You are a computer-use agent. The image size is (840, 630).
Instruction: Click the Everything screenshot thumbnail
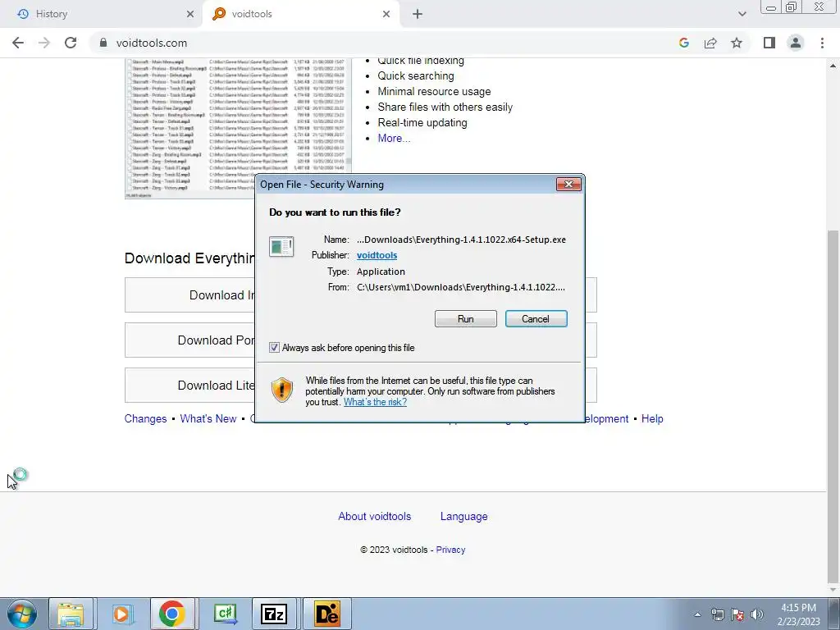238,129
